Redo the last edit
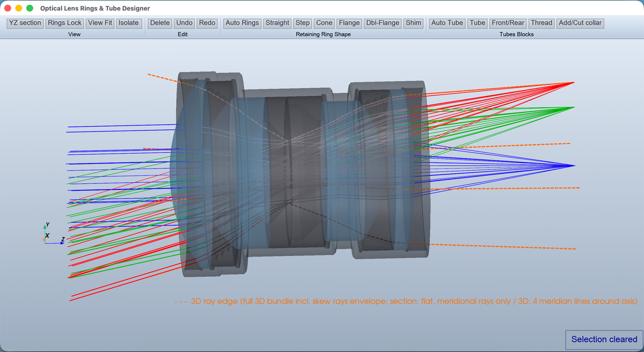 tap(207, 23)
